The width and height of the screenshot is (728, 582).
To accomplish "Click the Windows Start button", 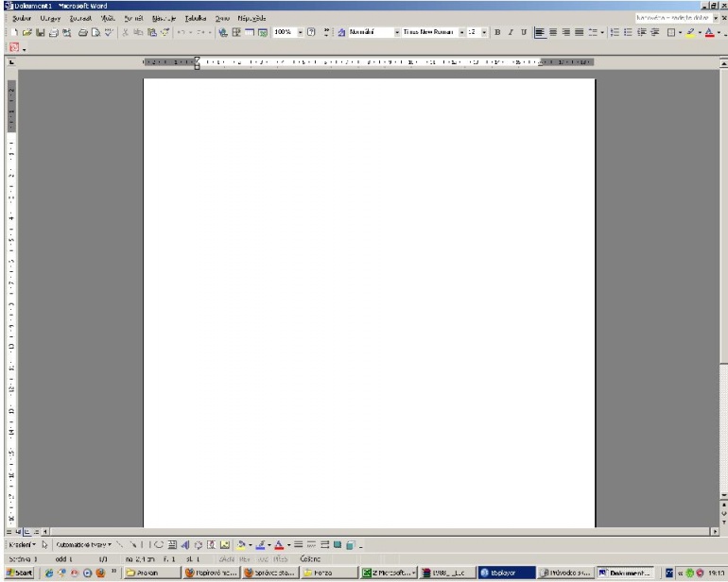I will click(x=20, y=573).
